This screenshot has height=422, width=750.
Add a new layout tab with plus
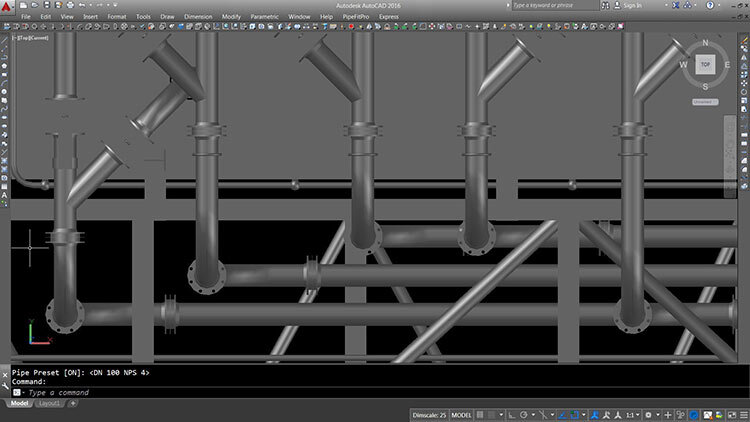72,404
